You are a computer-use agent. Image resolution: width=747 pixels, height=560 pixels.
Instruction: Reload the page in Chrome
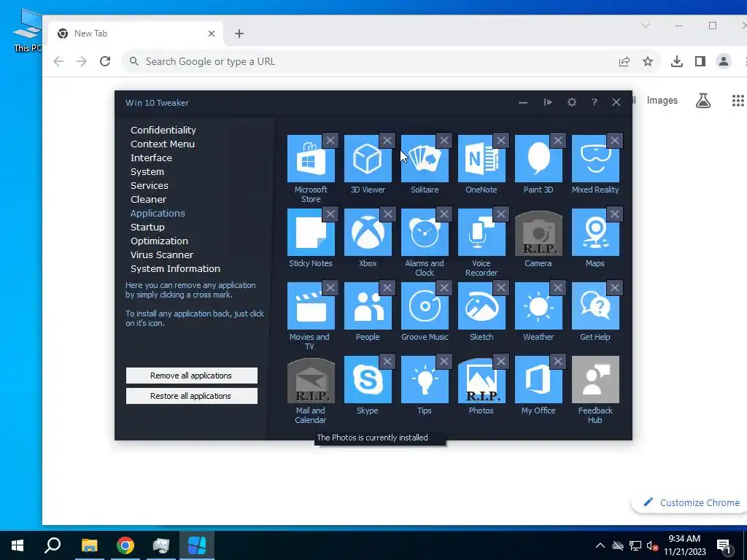[105, 61]
